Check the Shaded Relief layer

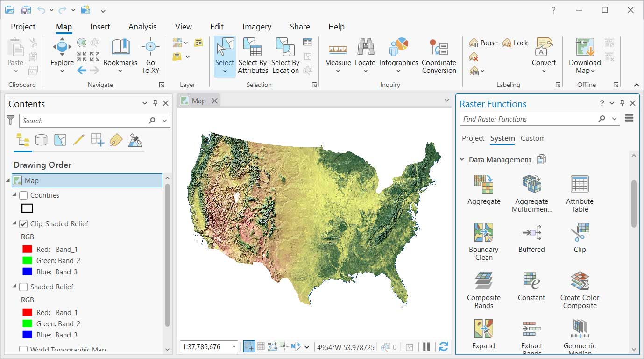pos(23,287)
